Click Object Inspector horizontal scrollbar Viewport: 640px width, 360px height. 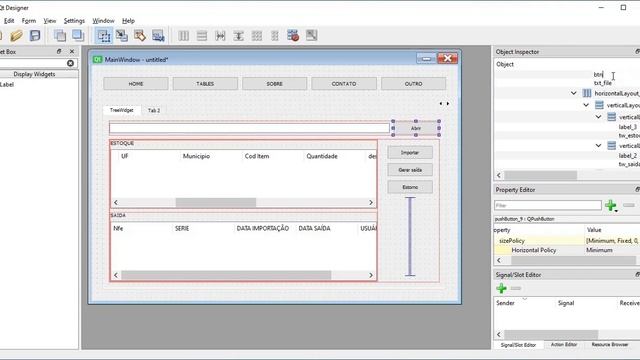pos(541,176)
